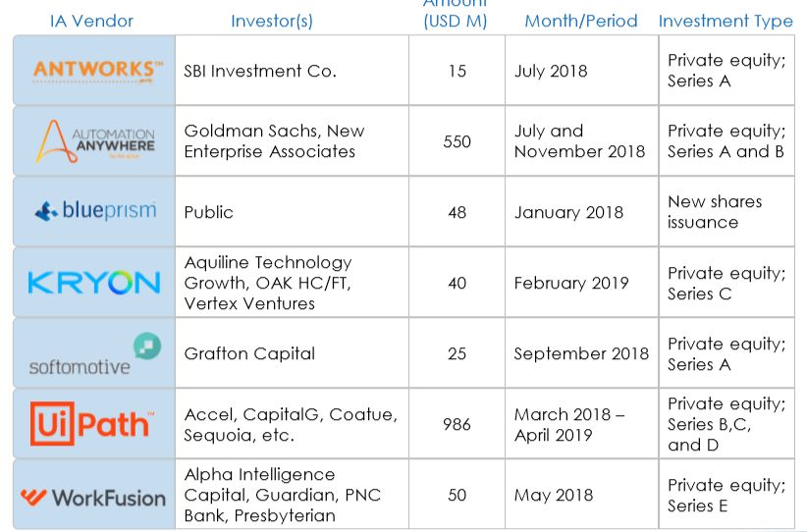Click the Softomotive logo
This screenshot has height=532, width=807.
pos(94,354)
